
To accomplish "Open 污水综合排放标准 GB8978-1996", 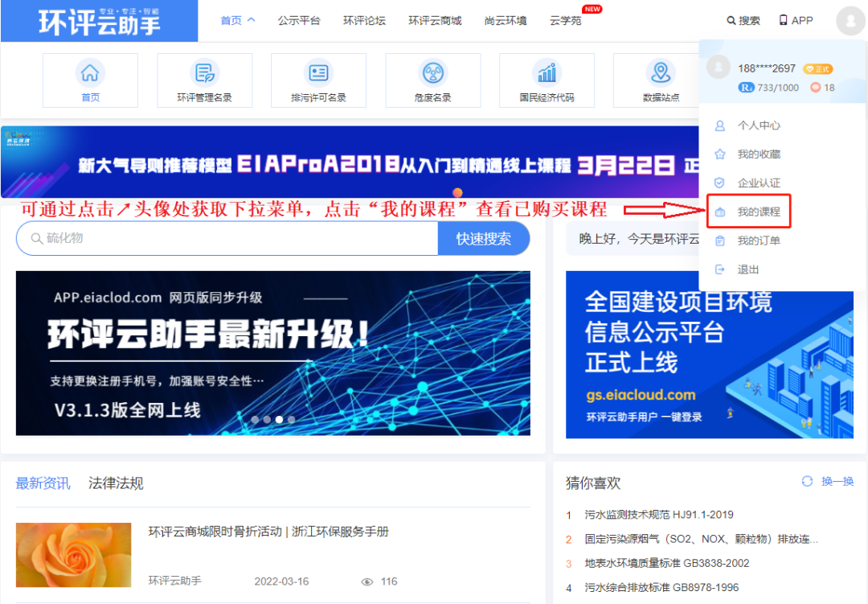I will (661, 587).
